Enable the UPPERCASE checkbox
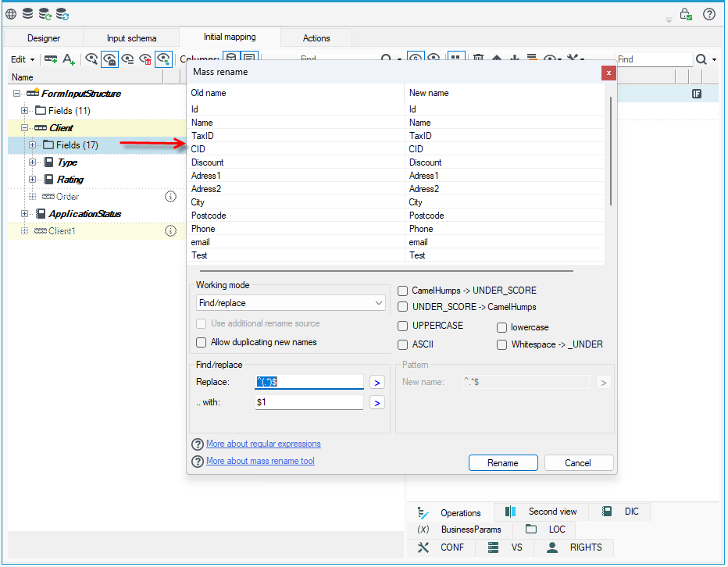Screen dimensions: 728x567 402,326
